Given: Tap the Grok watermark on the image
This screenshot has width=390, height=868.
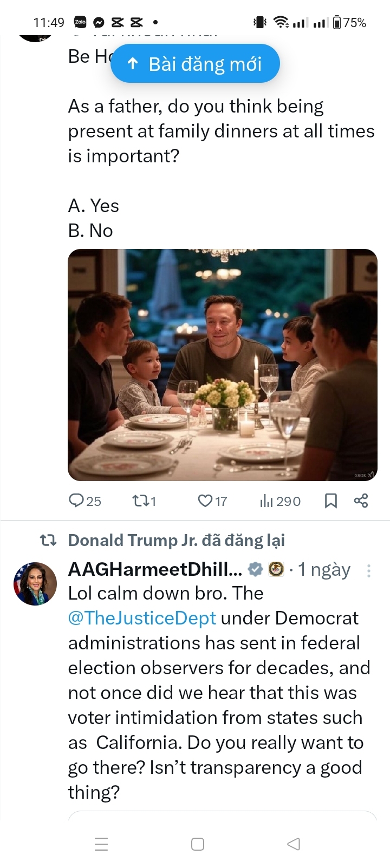Looking at the screenshot, I should [x=364, y=475].
